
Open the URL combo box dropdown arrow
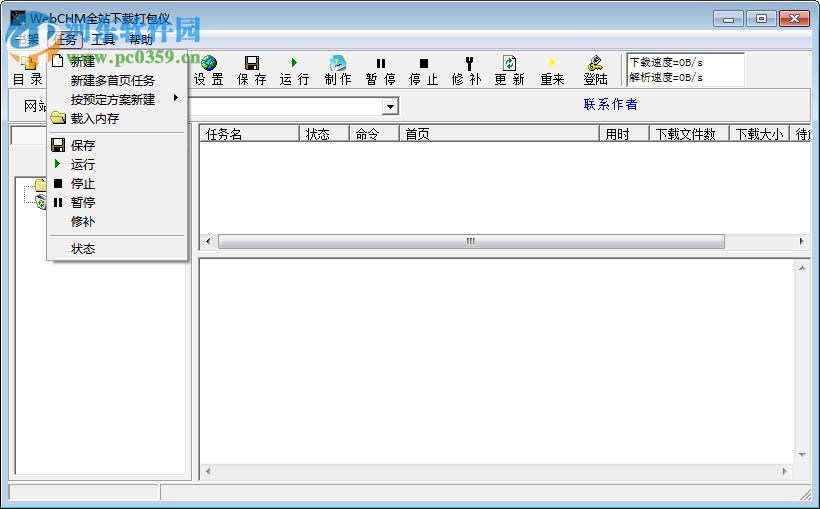click(390, 106)
